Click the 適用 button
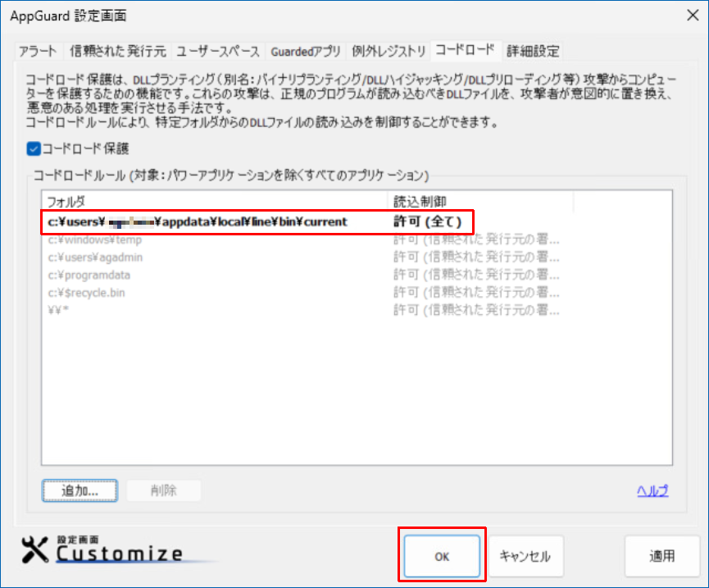Screen dimensions: 709x588 tap(661, 556)
